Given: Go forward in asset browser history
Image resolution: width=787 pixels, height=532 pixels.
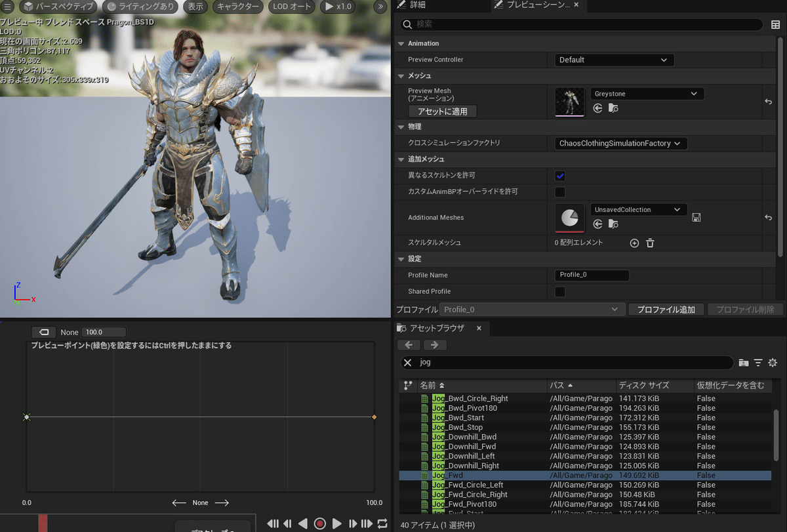Looking at the screenshot, I should (x=434, y=345).
